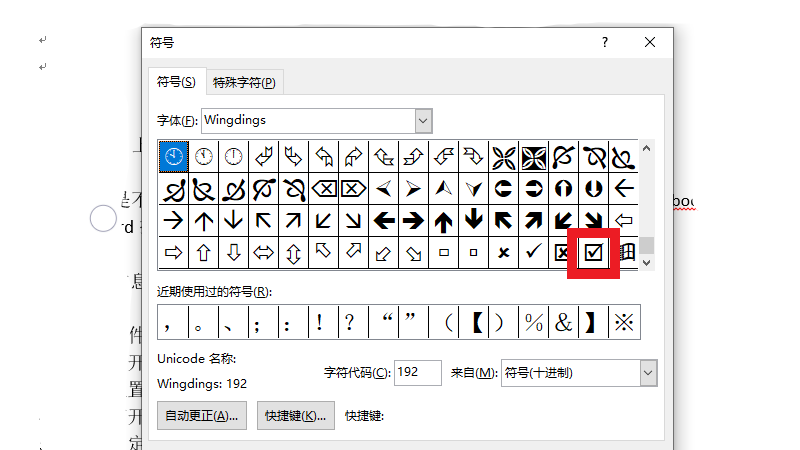The width and height of the screenshot is (800, 450).
Task: Pick the boxed X symbol
Action: click(563, 252)
